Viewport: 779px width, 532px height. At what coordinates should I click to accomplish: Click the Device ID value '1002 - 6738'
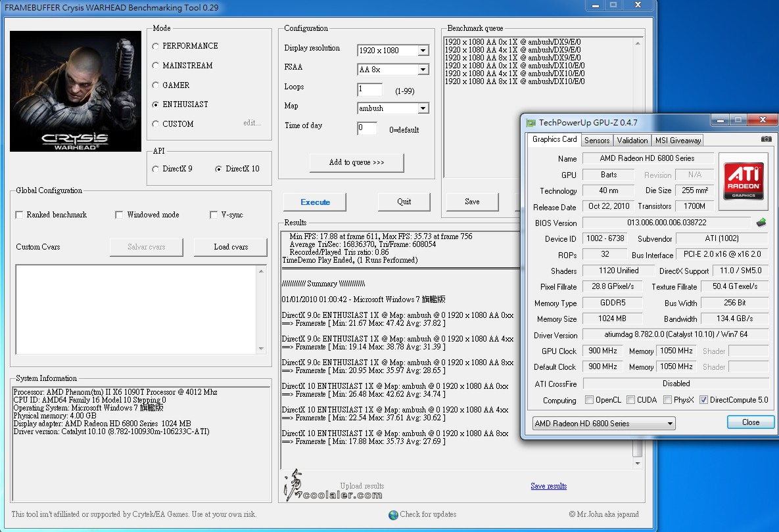605,238
